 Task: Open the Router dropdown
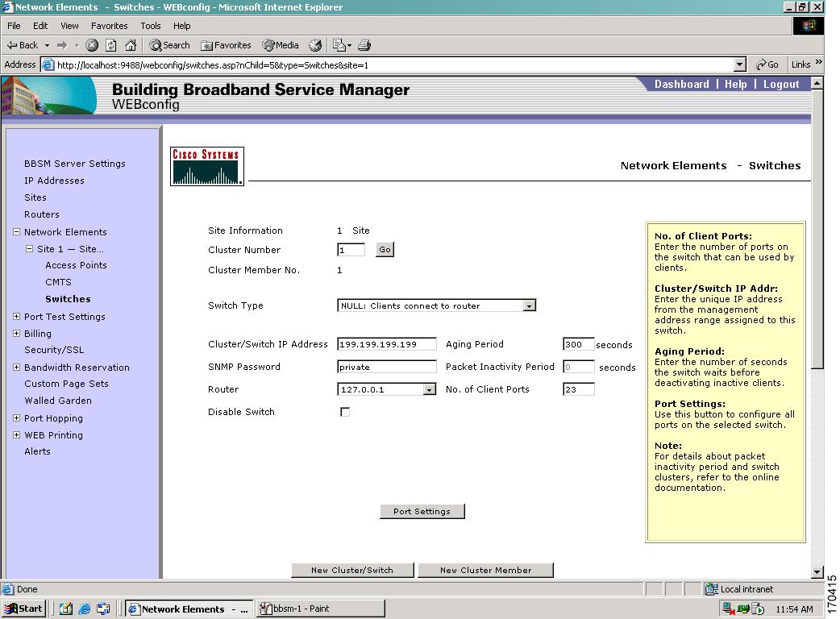429,389
